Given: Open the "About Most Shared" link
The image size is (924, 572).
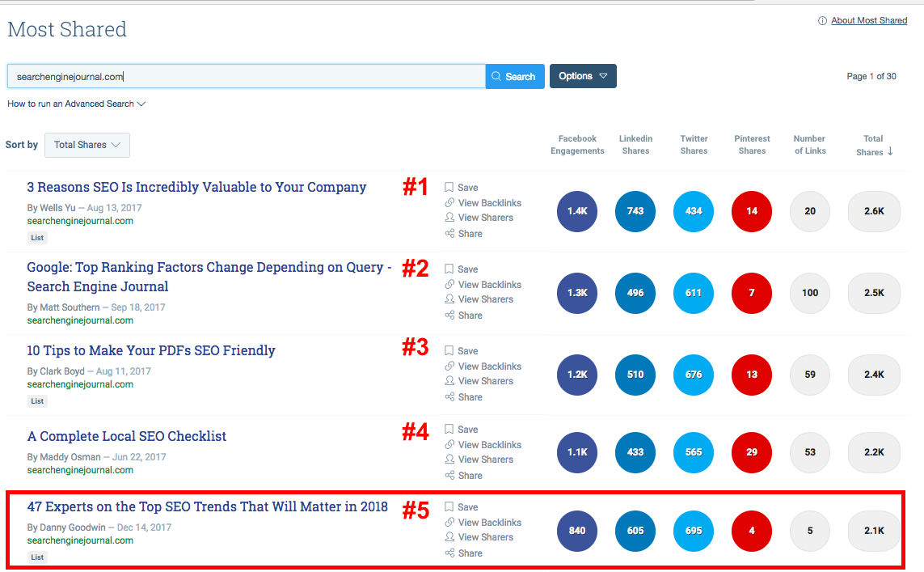Looking at the screenshot, I should click(x=869, y=20).
